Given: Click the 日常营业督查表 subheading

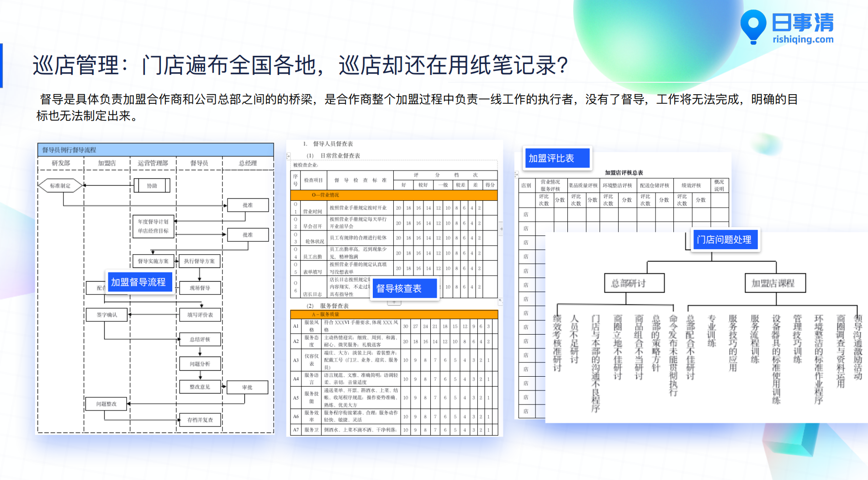Looking at the screenshot, I should (340, 156).
